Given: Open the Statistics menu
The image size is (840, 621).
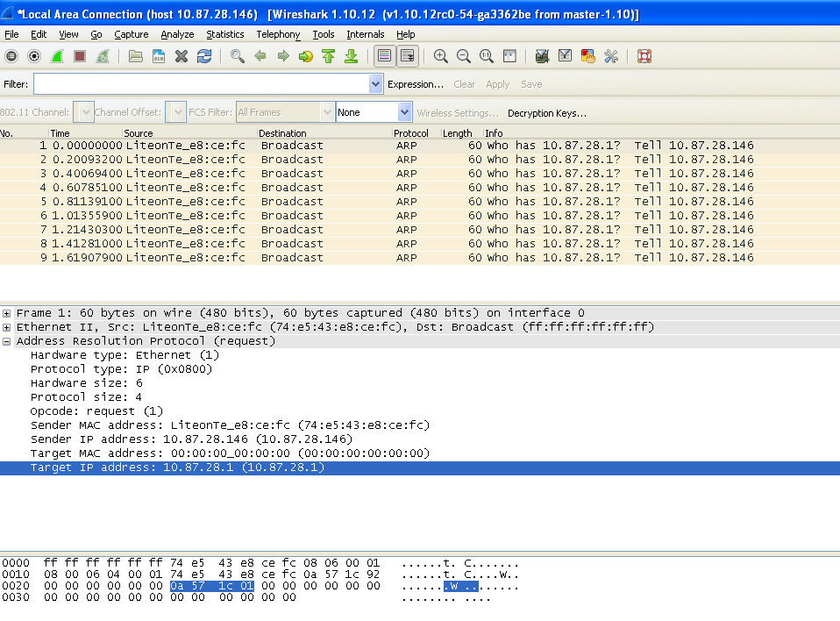Looking at the screenshot, I should click(225, 34).
